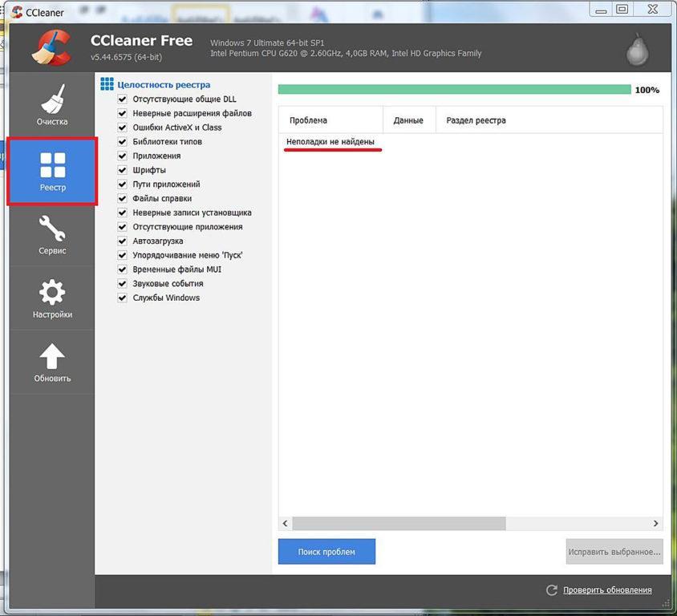Click the version v5.44.6575 text
Screen dimensions: 677x616
tap(126, 58)
